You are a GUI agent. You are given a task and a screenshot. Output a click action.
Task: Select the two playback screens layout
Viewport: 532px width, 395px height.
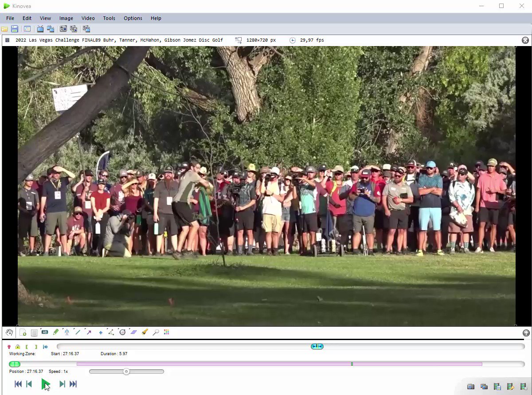(x=51, y=29)
